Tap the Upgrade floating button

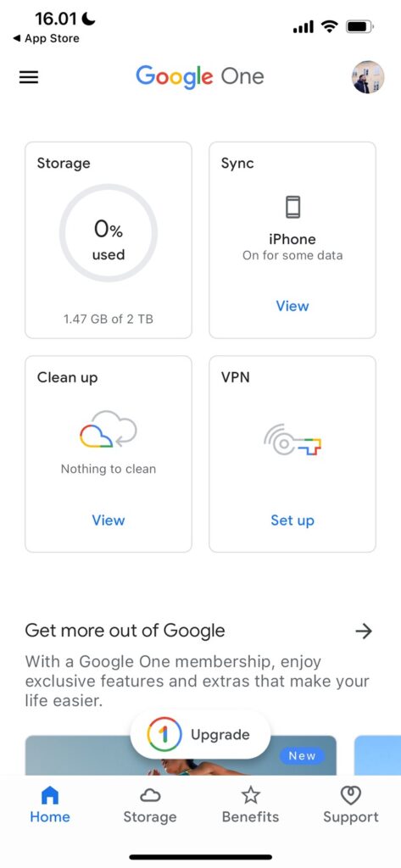pos(200,735)
